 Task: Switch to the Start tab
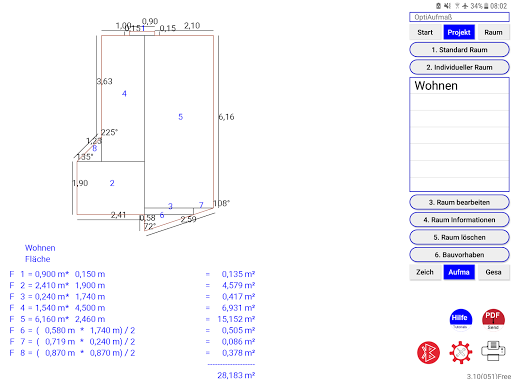pos(425,32)
